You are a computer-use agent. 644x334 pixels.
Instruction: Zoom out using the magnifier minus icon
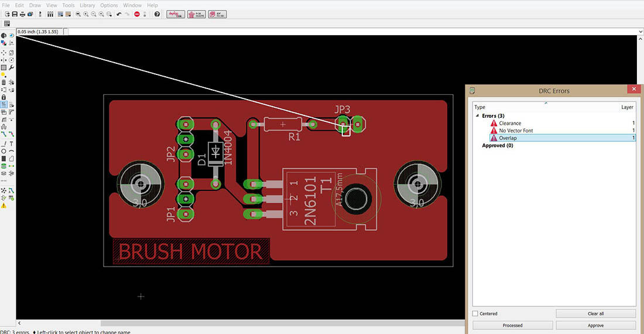pyautogui.click(x=94, y=14)
